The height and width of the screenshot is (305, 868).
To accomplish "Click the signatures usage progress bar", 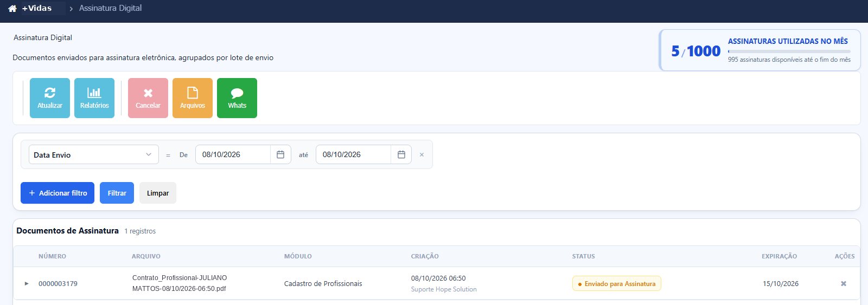I will 789,51.
